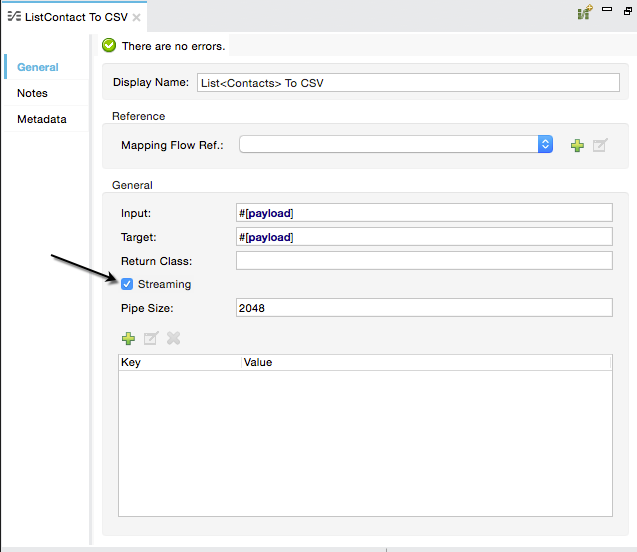Click the Display Name text field

coord(408,83)
